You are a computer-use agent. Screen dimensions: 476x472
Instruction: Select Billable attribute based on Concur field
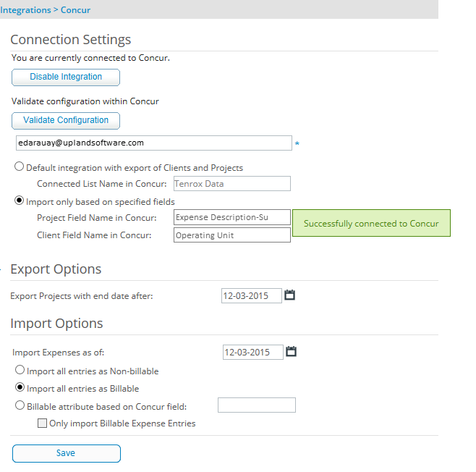20,405
